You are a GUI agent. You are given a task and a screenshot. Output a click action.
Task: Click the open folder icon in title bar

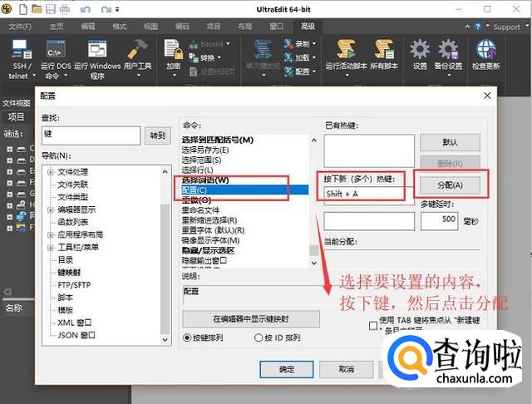pyautogui.click(x=37, y=9)
